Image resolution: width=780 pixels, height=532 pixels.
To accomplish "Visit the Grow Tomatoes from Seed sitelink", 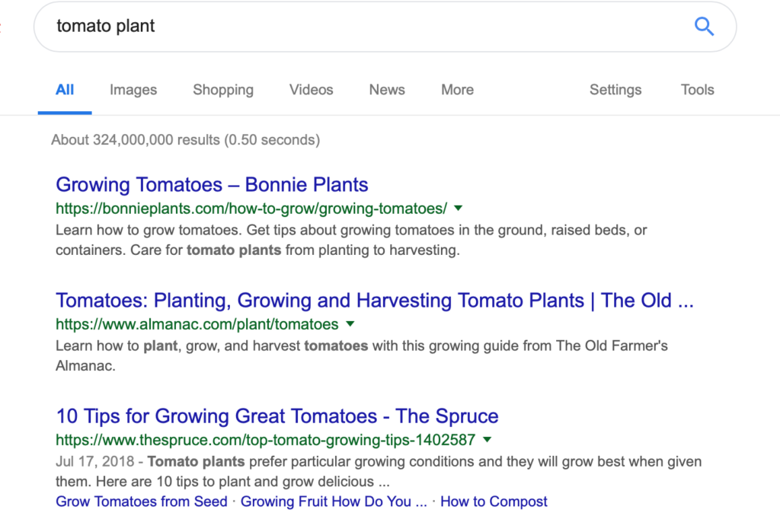I will (142, 502).
